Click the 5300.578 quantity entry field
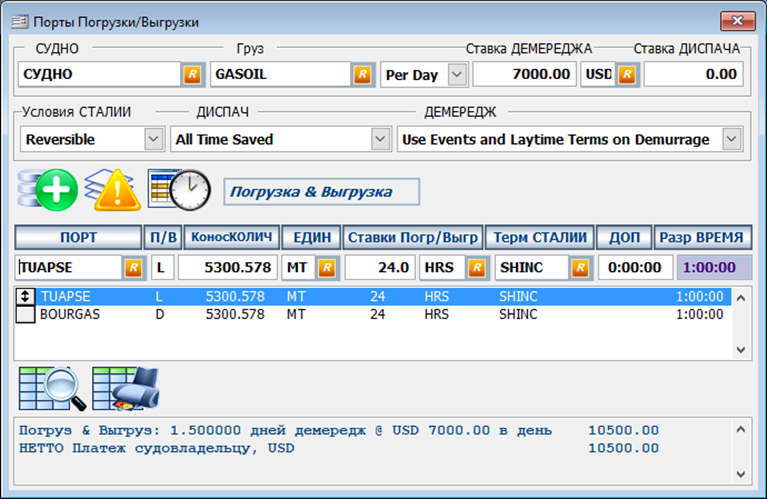Screen dimensions: 767x499 pos(227,268)
